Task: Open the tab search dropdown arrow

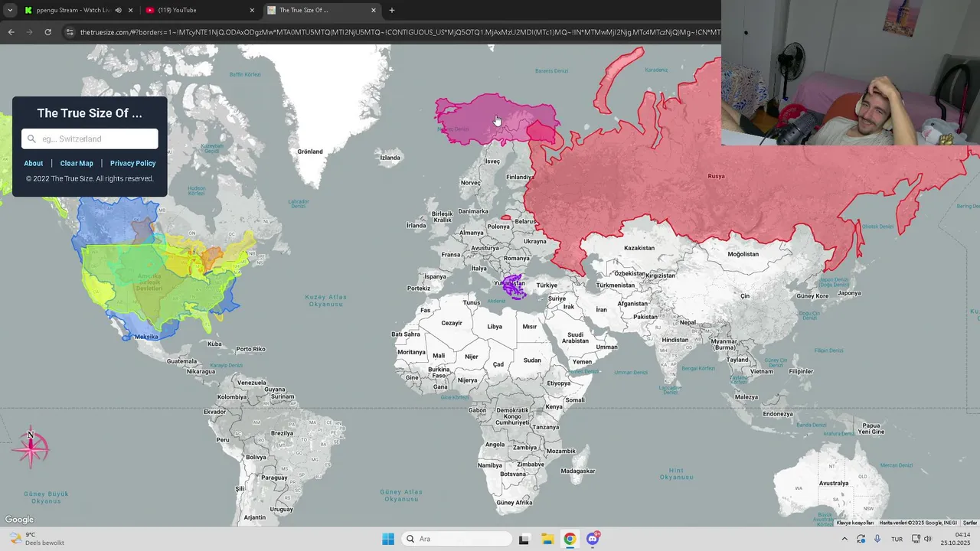Action: tap(9, 10)
